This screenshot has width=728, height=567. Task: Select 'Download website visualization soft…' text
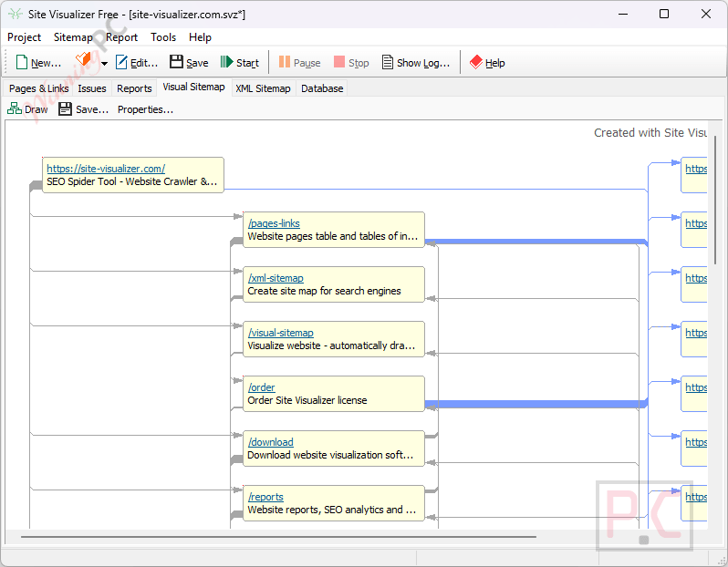point(330,455)
